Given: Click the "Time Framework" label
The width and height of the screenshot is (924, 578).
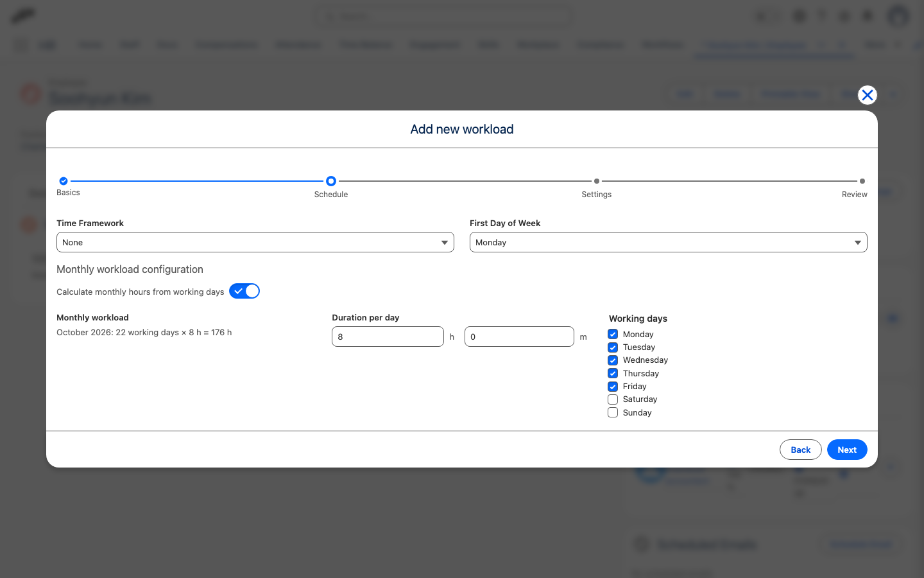Looking at the screenshot, I should tap(90, 223).
